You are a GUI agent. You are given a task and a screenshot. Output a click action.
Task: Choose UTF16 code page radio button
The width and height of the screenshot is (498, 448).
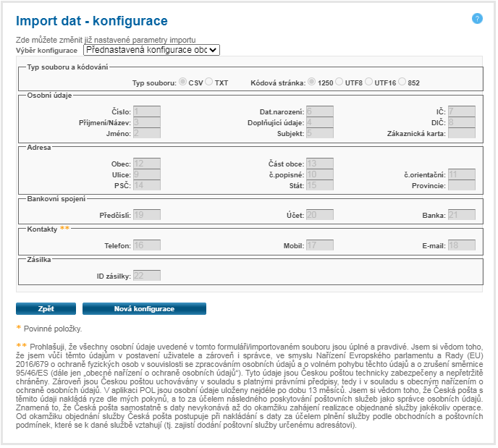369,82
